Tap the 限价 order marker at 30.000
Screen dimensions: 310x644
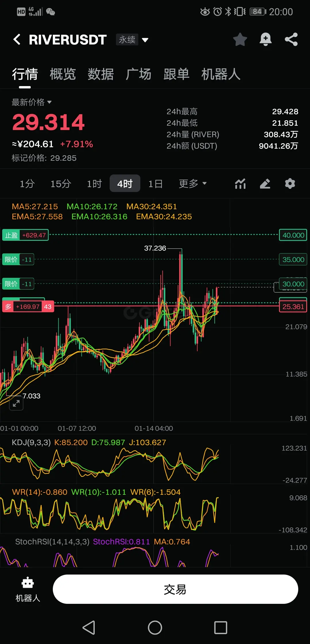(18, 284)
